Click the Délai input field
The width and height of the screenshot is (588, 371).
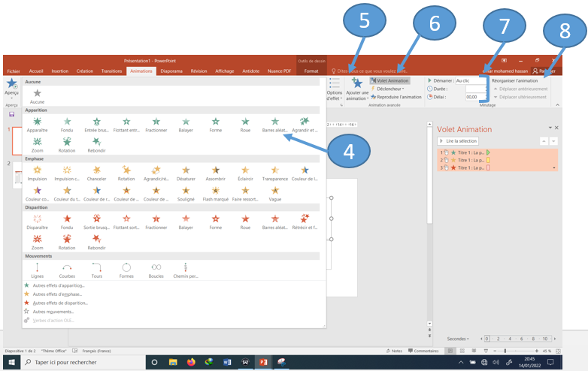point(475,97)
